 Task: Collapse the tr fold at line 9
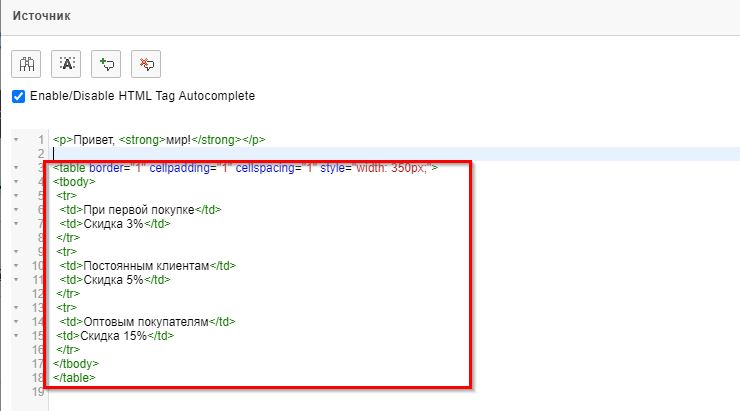(16, 252)
